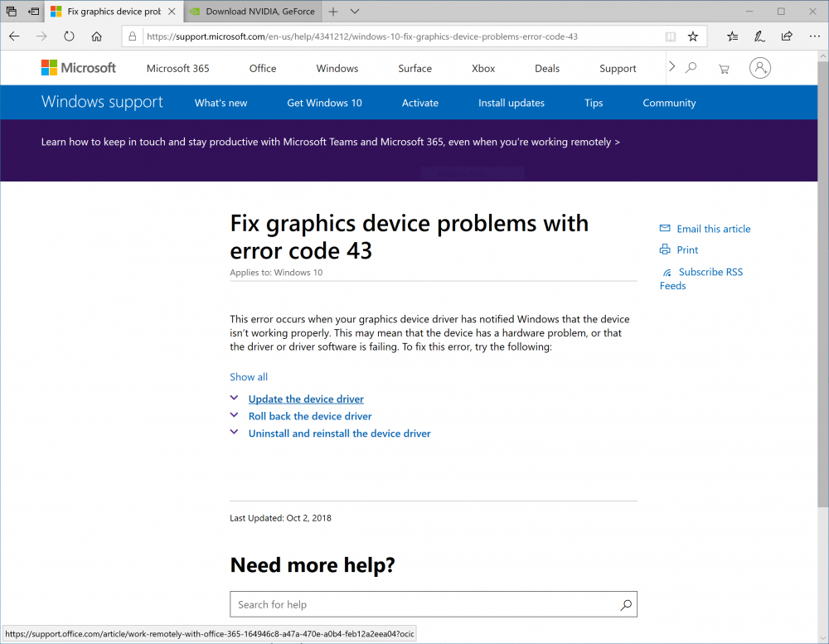Open the Support menu item
Screen dimensions: 829x644
618,68
